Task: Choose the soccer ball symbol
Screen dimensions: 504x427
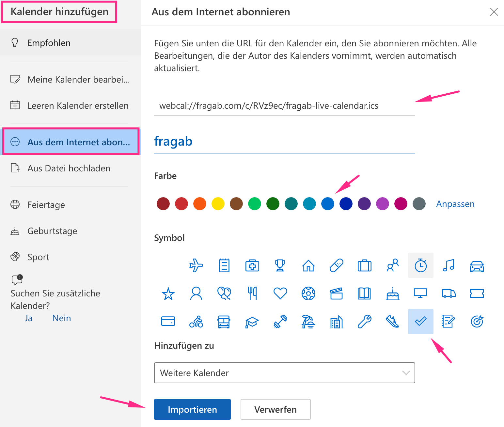Action: pos(308,293)
